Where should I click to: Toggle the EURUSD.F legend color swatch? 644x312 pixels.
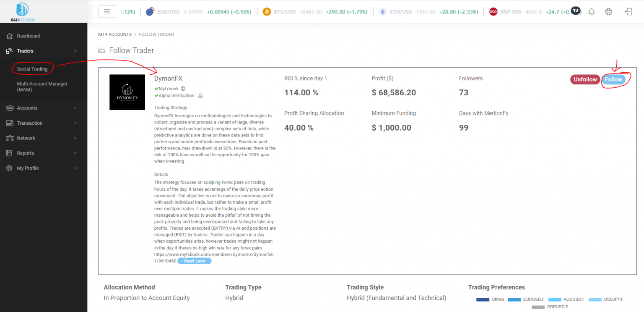514,299
